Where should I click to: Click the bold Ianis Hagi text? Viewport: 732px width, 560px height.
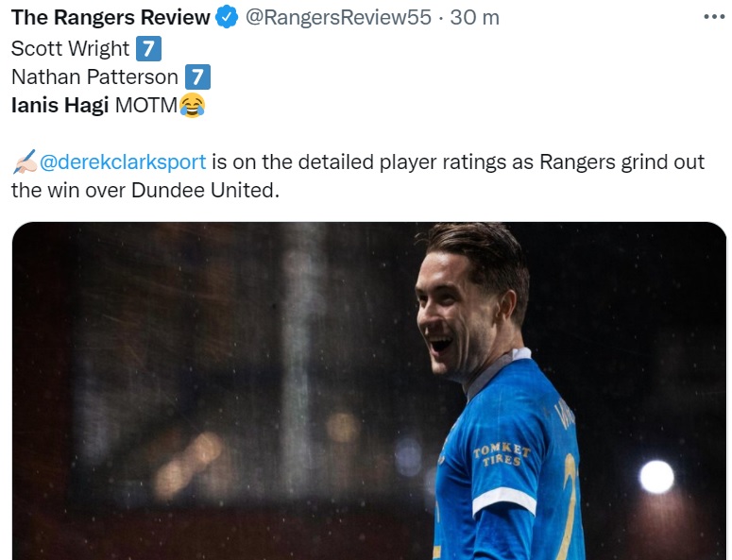60,105
